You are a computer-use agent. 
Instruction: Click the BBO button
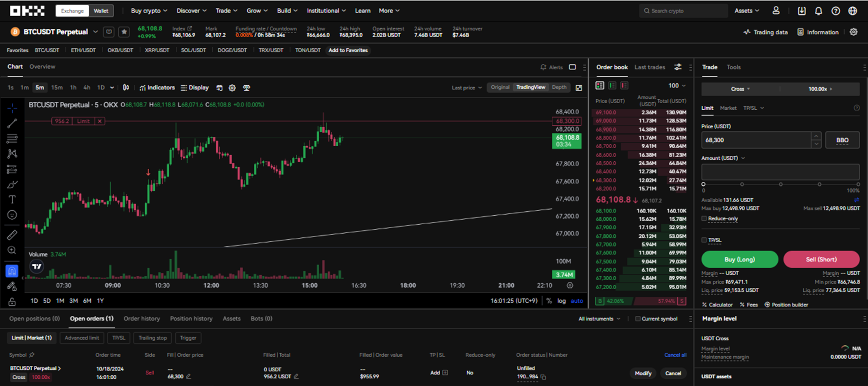pos(842,140)
